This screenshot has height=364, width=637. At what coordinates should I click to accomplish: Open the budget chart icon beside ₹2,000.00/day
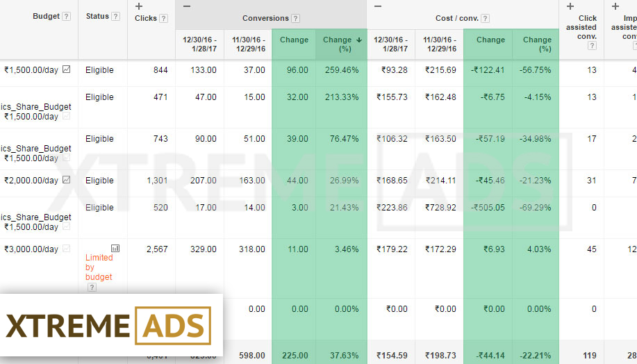point(66,179)
